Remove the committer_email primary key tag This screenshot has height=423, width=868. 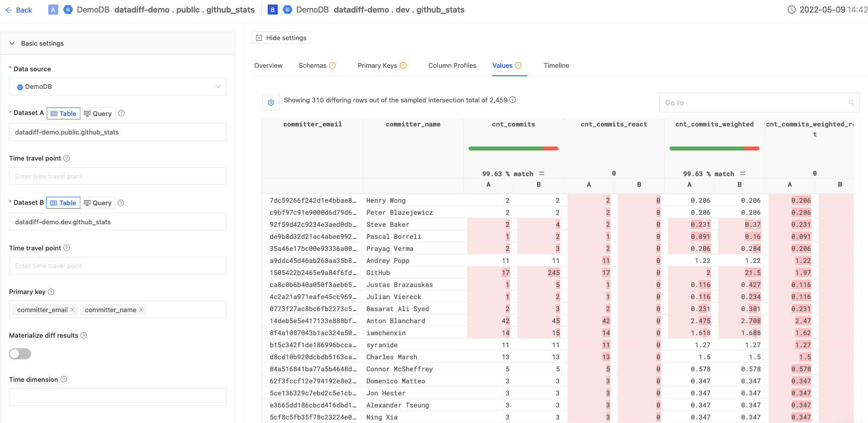point(72,310)
